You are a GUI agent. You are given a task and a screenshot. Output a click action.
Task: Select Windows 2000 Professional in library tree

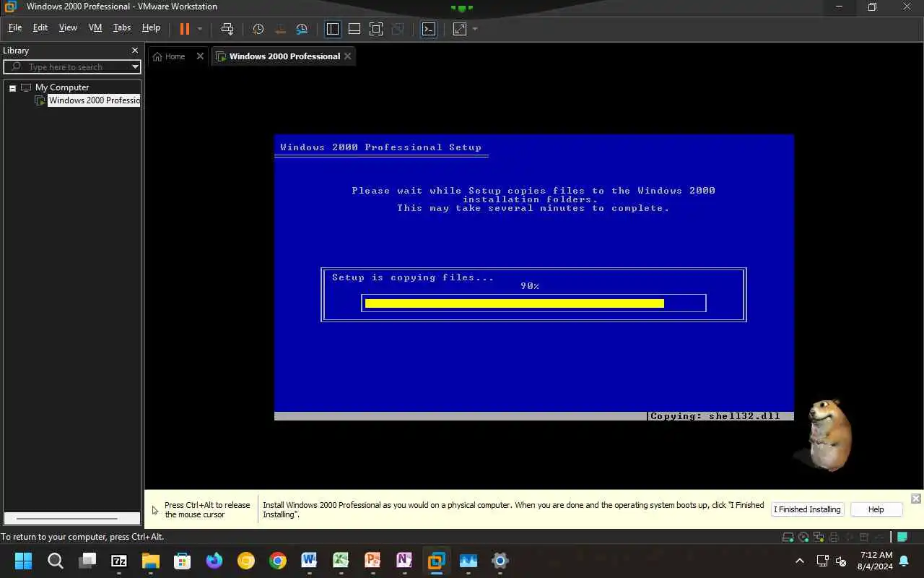click(x=94, y=100)
